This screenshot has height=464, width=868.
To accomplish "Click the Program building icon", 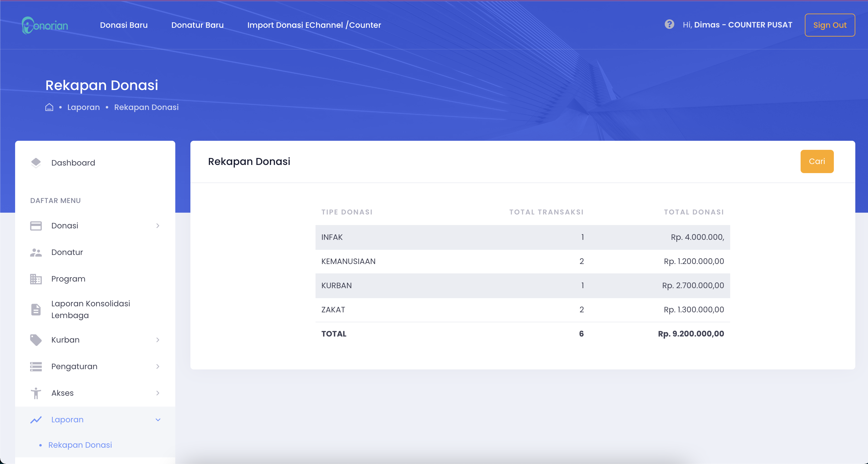I will coord(36,279).
